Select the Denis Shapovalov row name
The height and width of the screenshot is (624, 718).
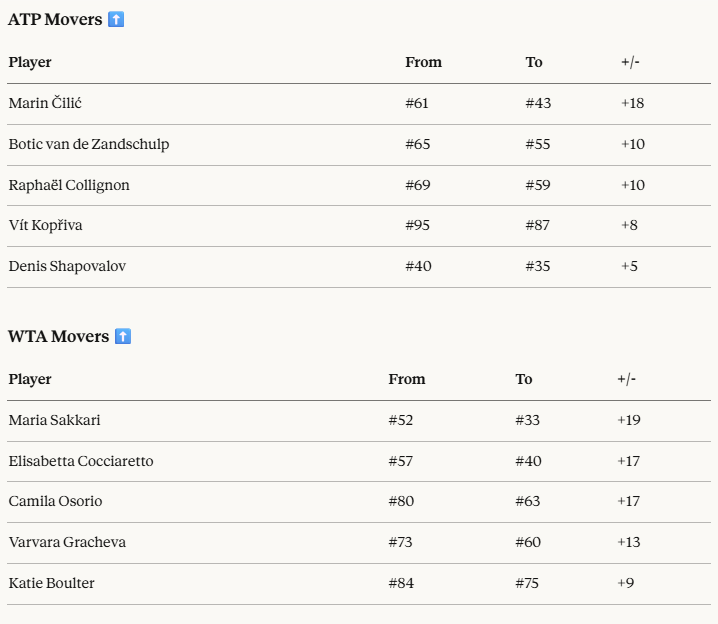[67, 266]
